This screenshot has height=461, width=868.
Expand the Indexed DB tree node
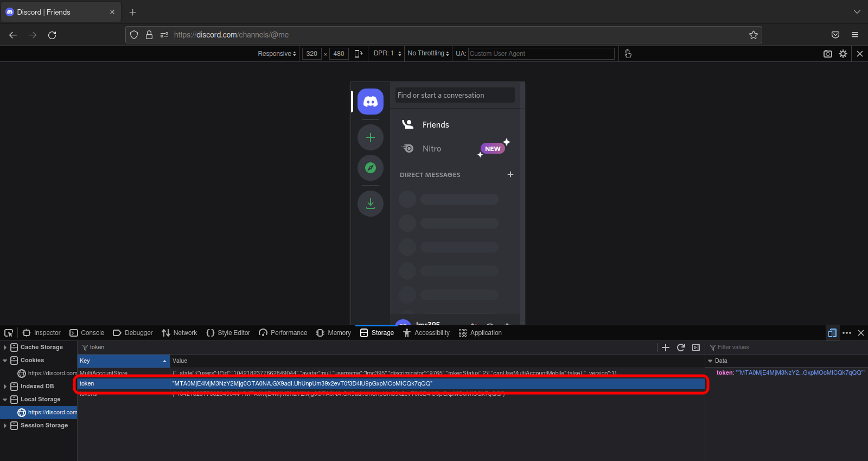point(5,387)
